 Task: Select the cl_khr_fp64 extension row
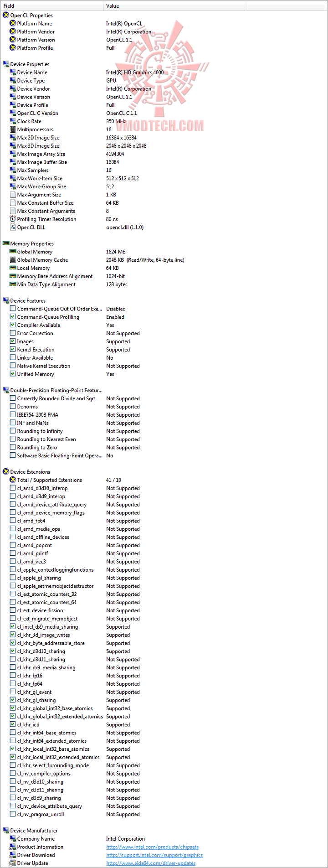pyautogui.click(x=164, y=684)
